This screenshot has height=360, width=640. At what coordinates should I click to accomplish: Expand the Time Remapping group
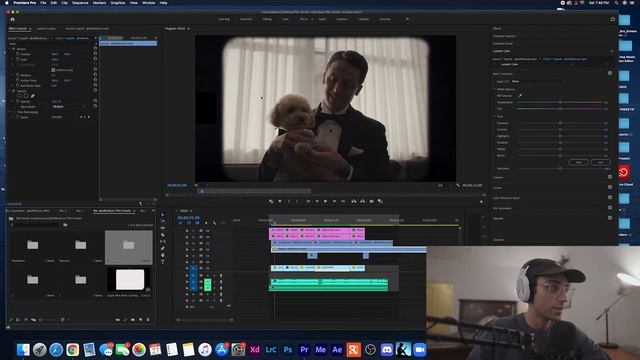pyautogui.click(x=10, y=112)
